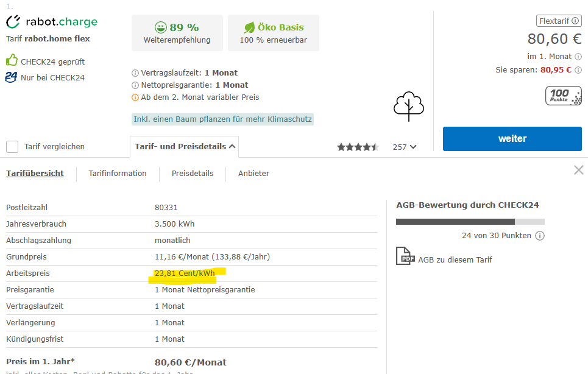The image size is (588, 374).
Task: Click the red 80,95 € savings amount
Action: click(x=556, y=70)
